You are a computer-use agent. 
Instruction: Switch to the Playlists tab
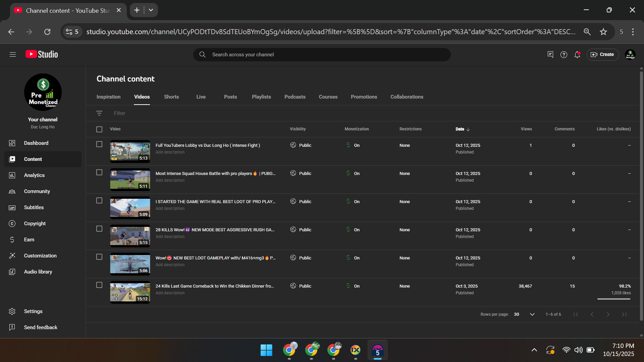261,97
